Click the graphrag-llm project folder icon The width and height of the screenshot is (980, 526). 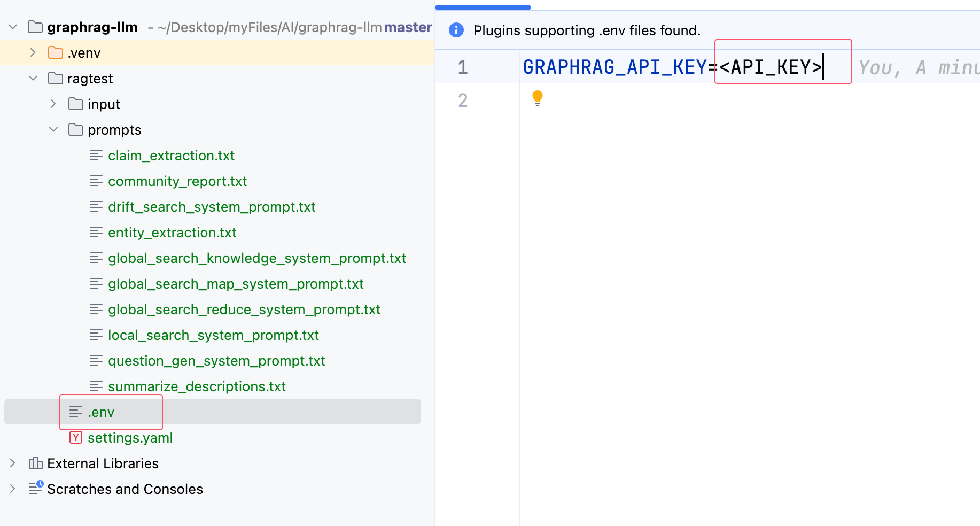[x=35, y=27]
